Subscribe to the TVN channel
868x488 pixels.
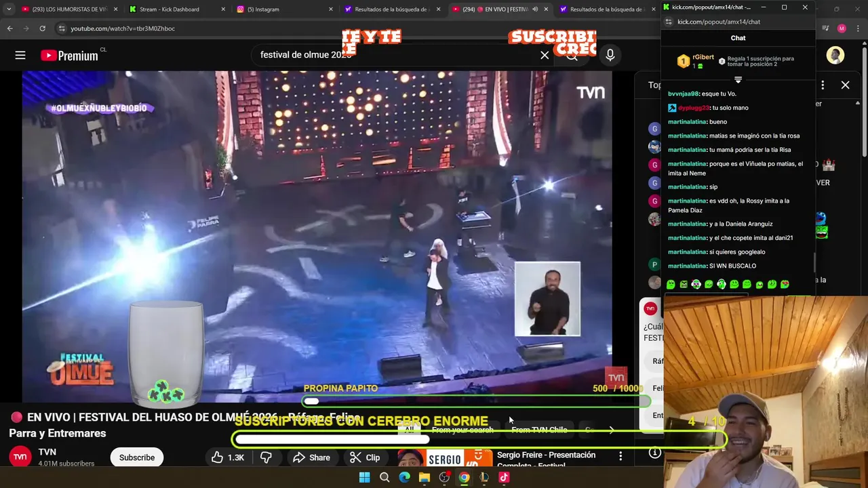(137, 457)
